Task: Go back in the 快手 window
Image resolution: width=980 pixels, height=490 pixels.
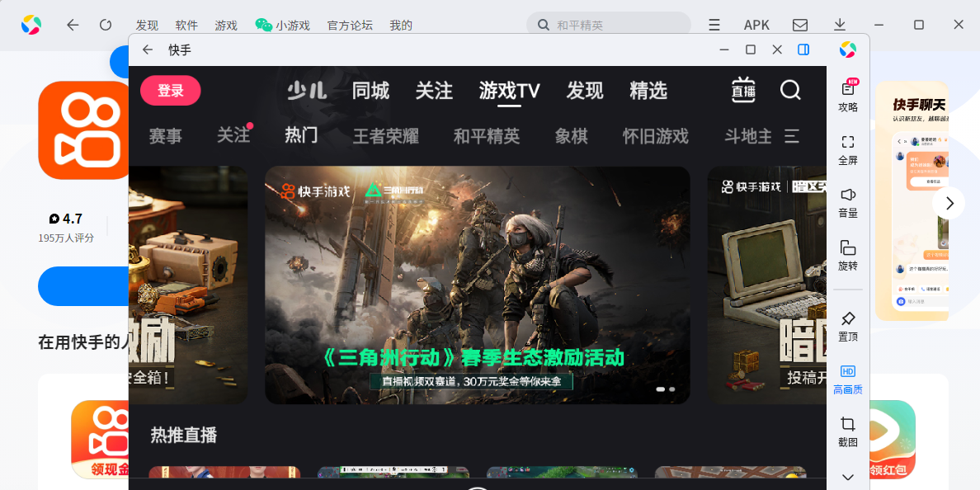Action: coord(148,50)
